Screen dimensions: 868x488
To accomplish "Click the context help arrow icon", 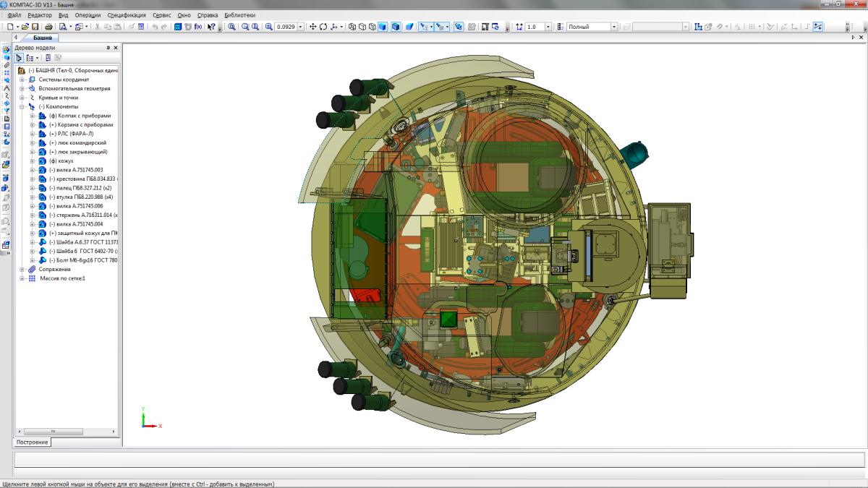I will pyautogui.click(x=211, y=27).
